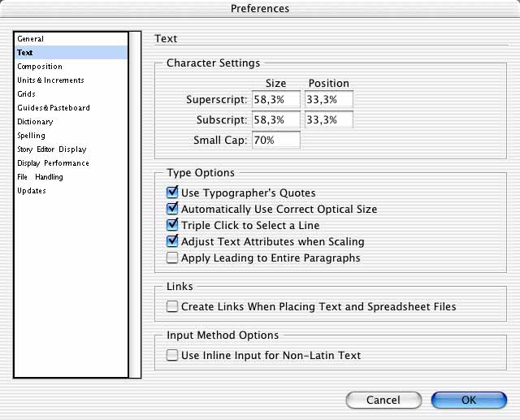Image resolution: width=520 pixels, height=420 pixels.
Task: Open Spelling preferences
Action: pos(31,136)
